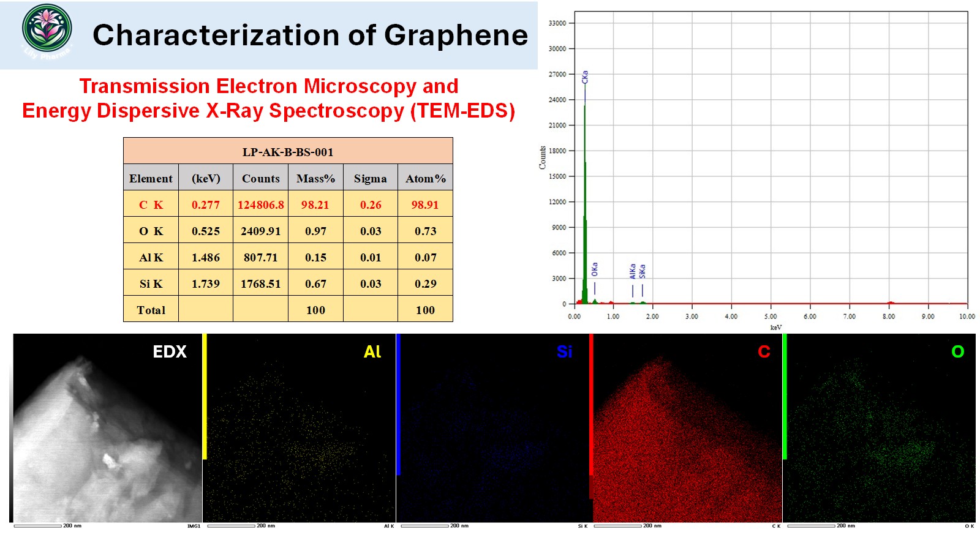980x551 pixels.
Task: Select the Si K row label
Action: click(151, 284)
